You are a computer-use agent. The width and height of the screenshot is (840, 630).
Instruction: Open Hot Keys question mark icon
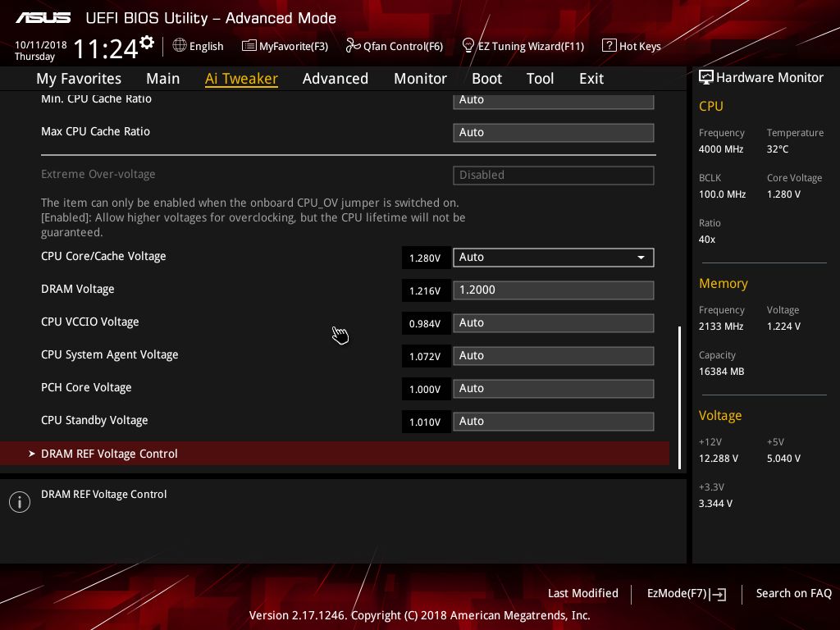(x=609, y=46)
